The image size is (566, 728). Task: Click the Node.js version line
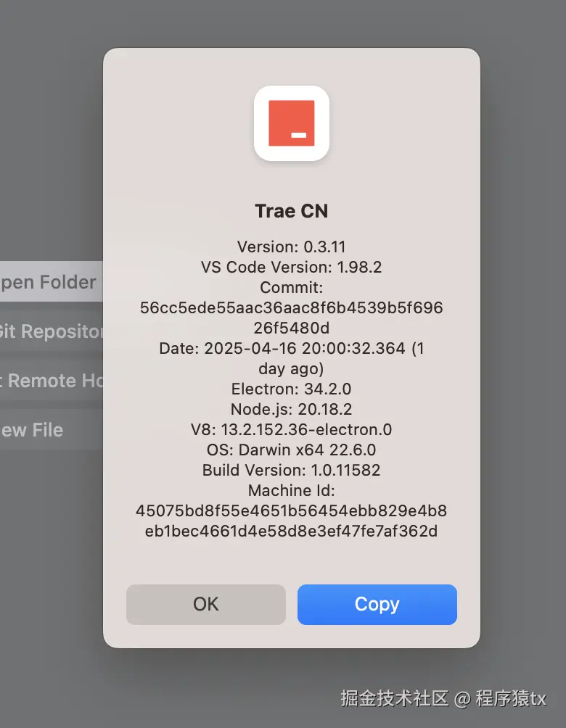292,409
